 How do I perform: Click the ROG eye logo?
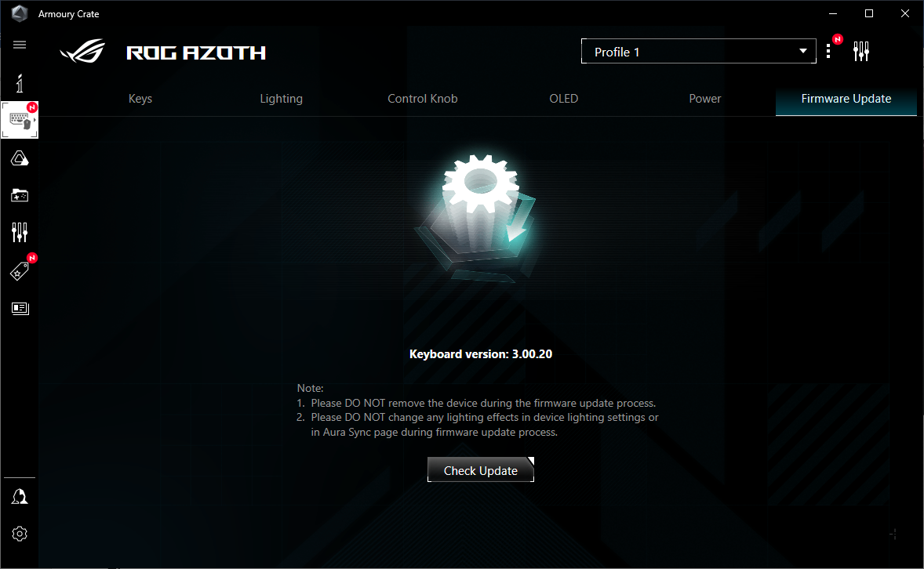pyautogui.click(x=82, y=51)
